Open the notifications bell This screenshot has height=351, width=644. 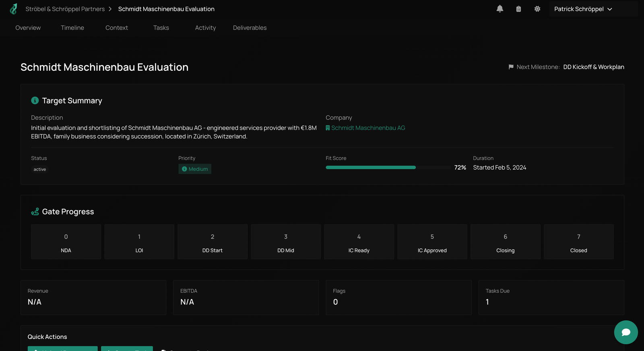point(500,9)
